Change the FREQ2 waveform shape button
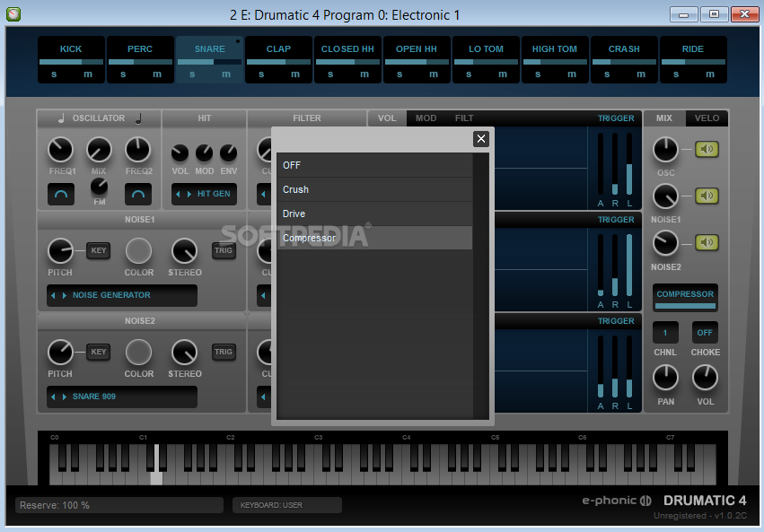Image resolution: width=764 pixels, height=532 pixels. [x=138, y=194]
